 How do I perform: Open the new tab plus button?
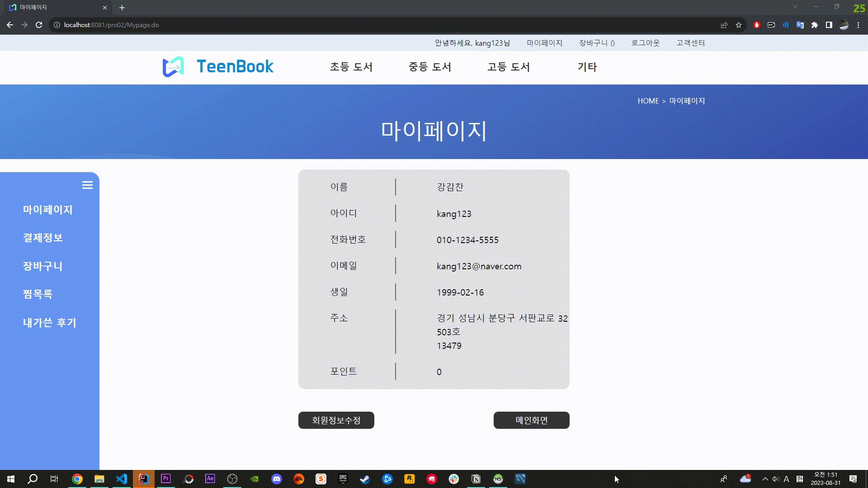click(x=122, y=8)
